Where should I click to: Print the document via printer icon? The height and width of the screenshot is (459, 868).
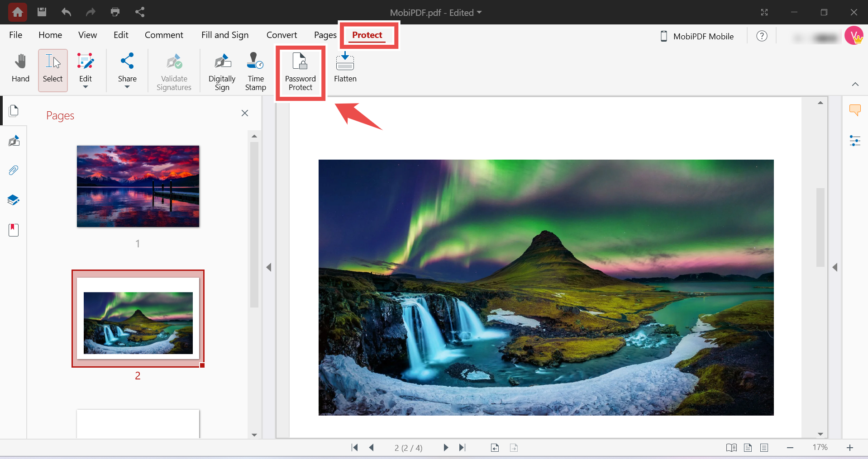click(115, 12)
